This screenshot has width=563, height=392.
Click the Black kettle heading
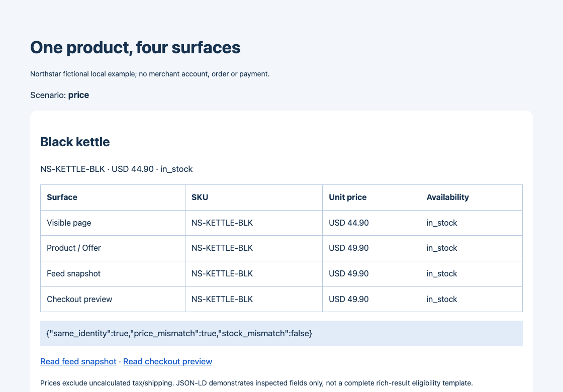(75, 142)
